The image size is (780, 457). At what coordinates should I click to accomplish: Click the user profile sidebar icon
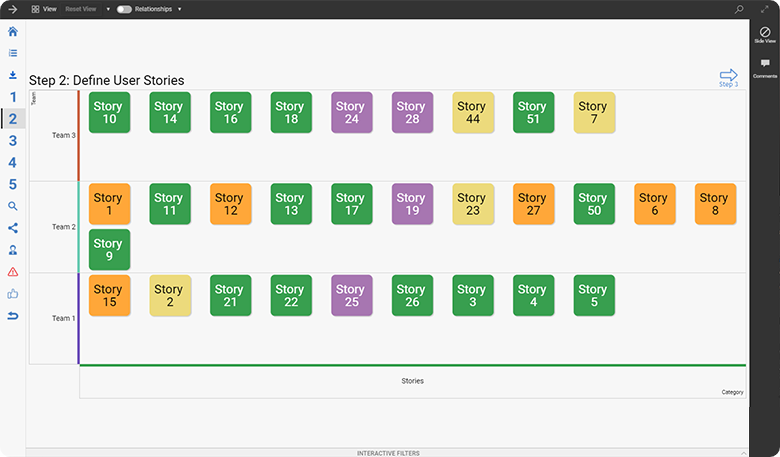13,250
